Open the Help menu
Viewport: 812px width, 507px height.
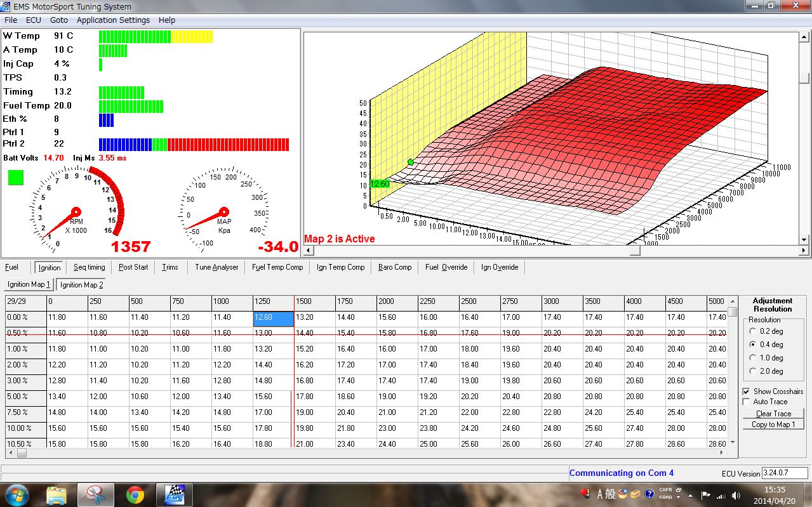tap(167, 20)
